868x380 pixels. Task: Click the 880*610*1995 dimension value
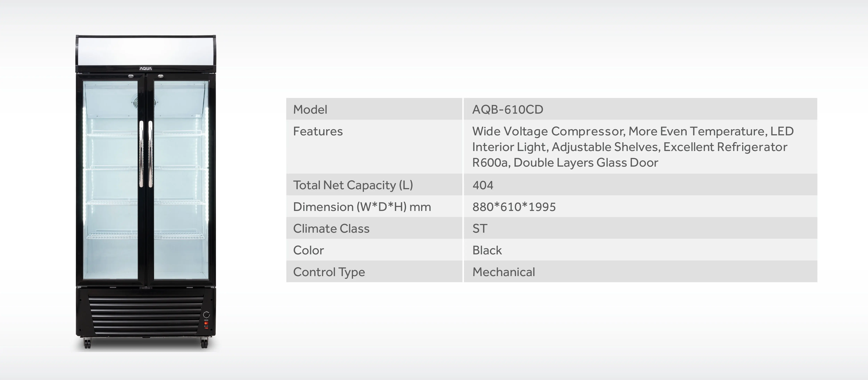click(x=514, y=207)
